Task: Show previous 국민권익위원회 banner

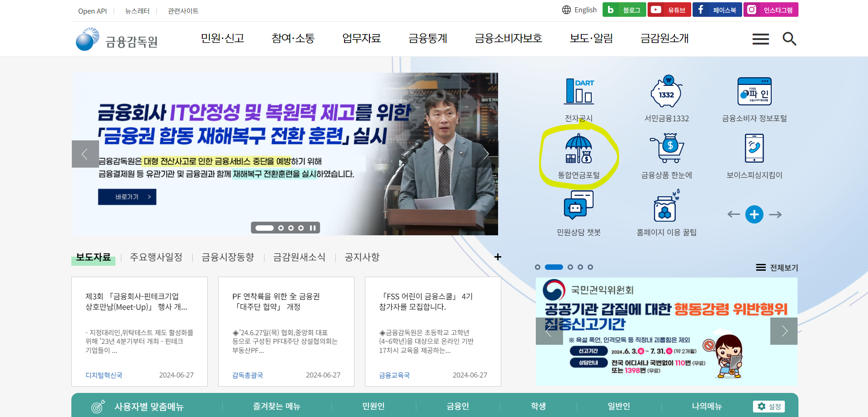Action: tap(549, 331)
